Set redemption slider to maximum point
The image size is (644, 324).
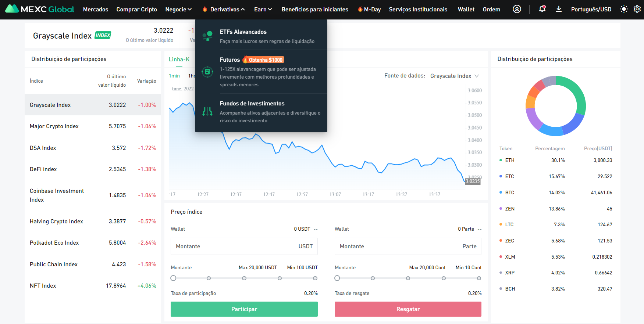point(479,278)
